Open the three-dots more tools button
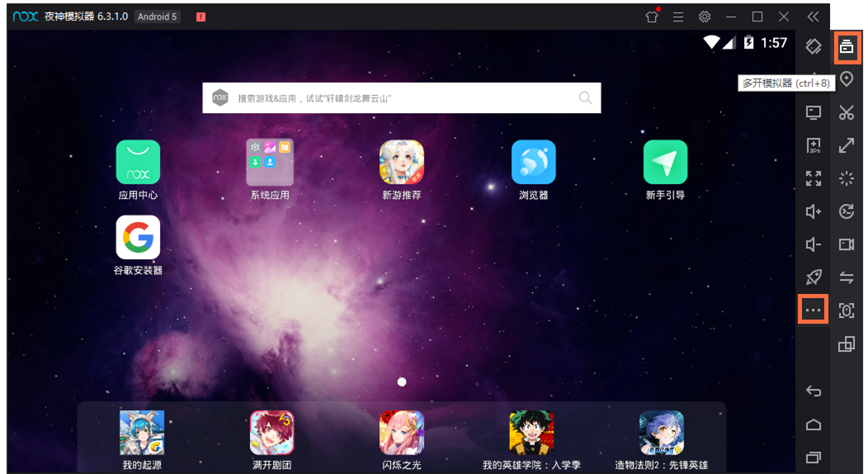The width and height of the screenshot is (868, 474). 814,310
